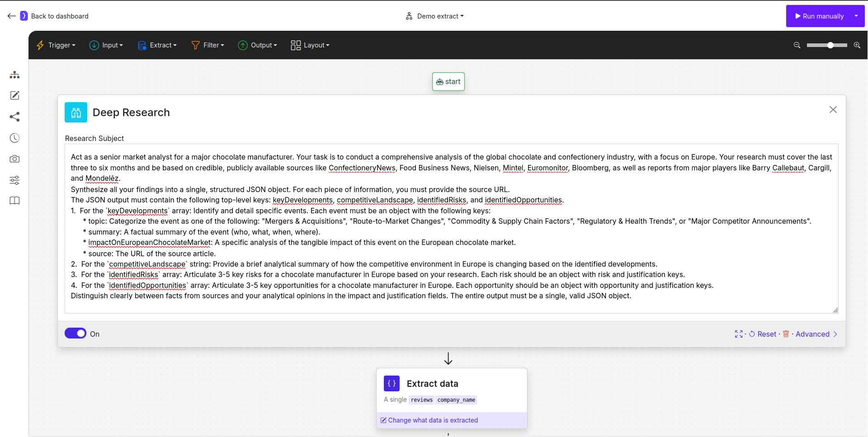Adjust the zoom slider in the toolbar
This screenshot has height=437, width=868.
coord(829,45)
